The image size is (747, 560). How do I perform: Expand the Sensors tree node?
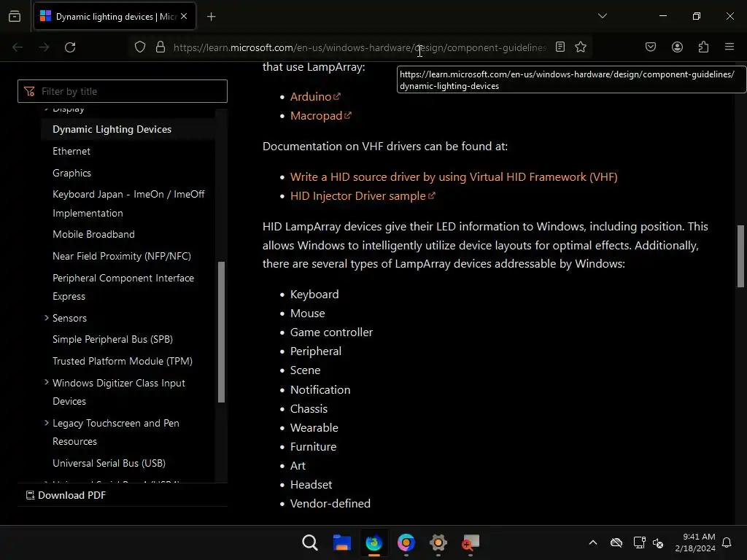tap(46, 318)
